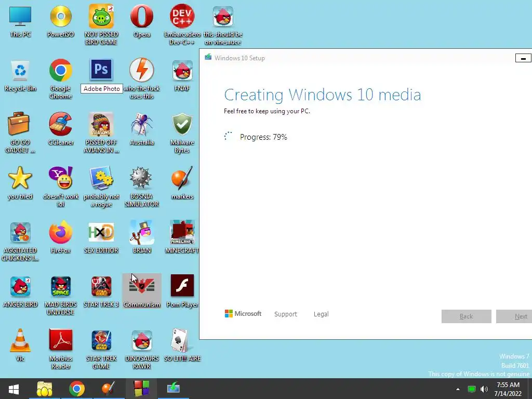Click Chrome on the taskbar
Screen dimensions: 532x399
point(77,389)
